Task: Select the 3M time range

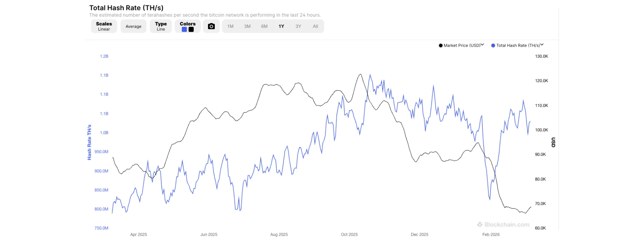Action: coord(248,26)
